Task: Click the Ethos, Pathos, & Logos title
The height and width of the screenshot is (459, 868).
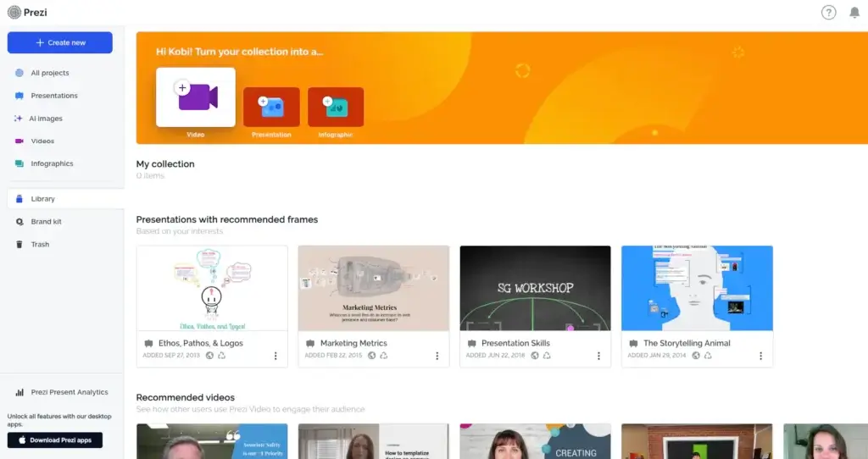Action: coord(200,344)
